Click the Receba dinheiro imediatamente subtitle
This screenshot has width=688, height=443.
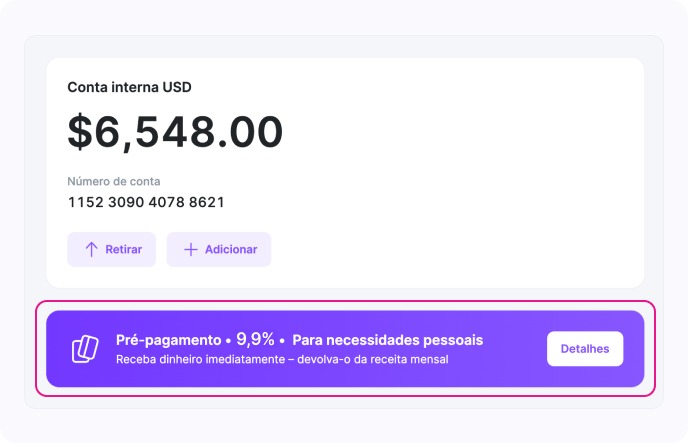[x=282, y=359]
